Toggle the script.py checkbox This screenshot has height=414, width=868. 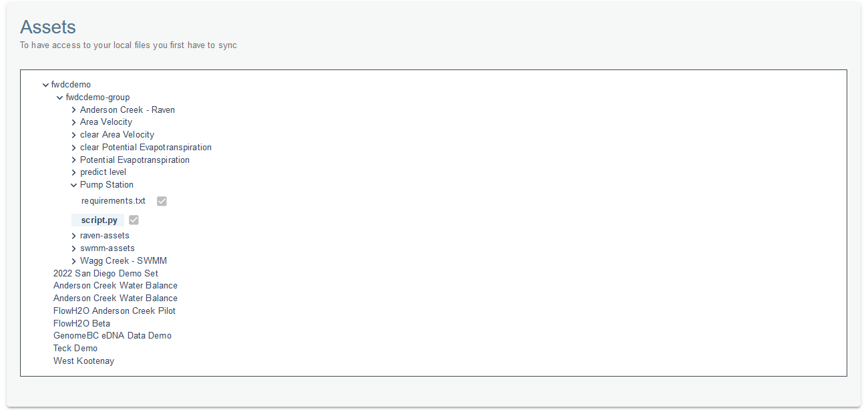134,220
